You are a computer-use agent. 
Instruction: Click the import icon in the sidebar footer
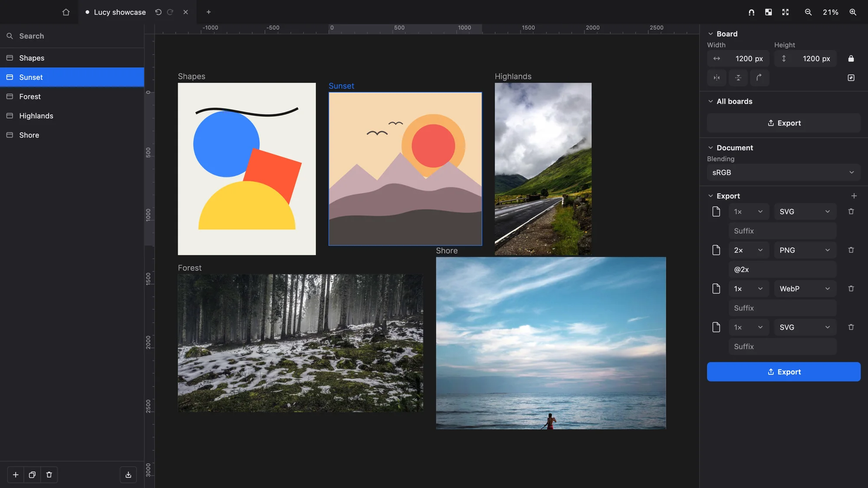[128, 475]
